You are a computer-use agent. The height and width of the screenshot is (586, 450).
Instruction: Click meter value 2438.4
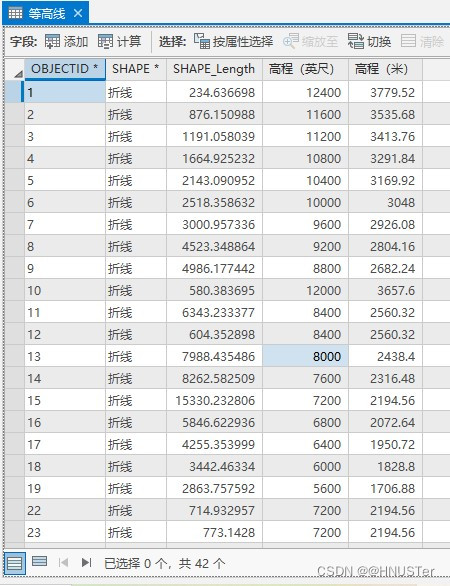coord(396,357)
